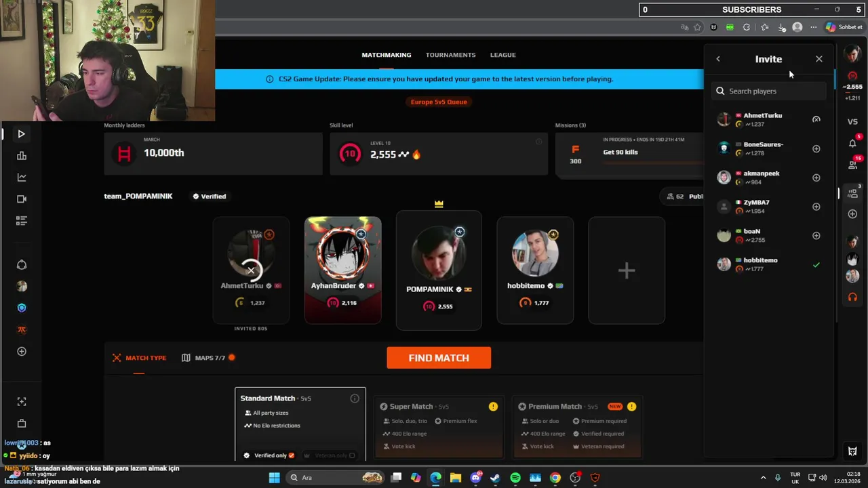This screenshot has width=868, height=488.
Task: Invite BoneSaures- with the plus icon
Action: (816, 148)
